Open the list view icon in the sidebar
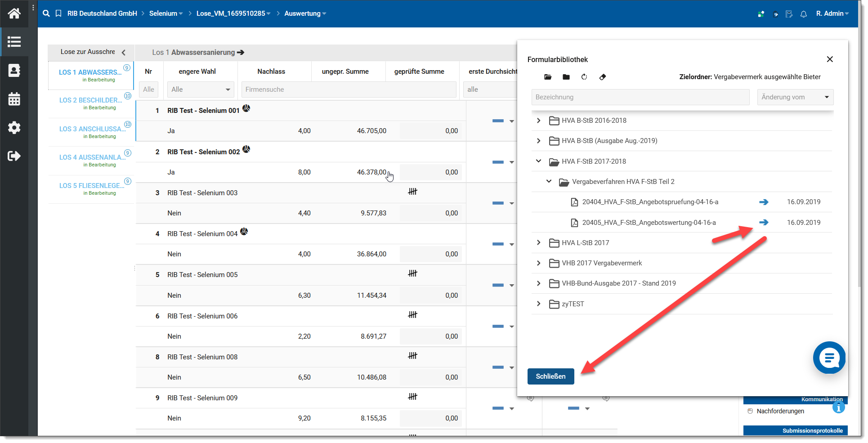 (x=14, y=42)
